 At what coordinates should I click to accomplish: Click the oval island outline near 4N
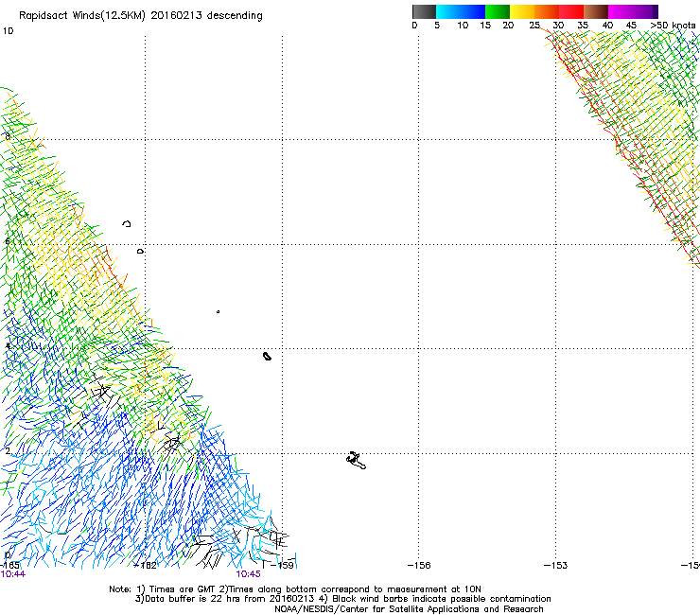click(267, 356)
